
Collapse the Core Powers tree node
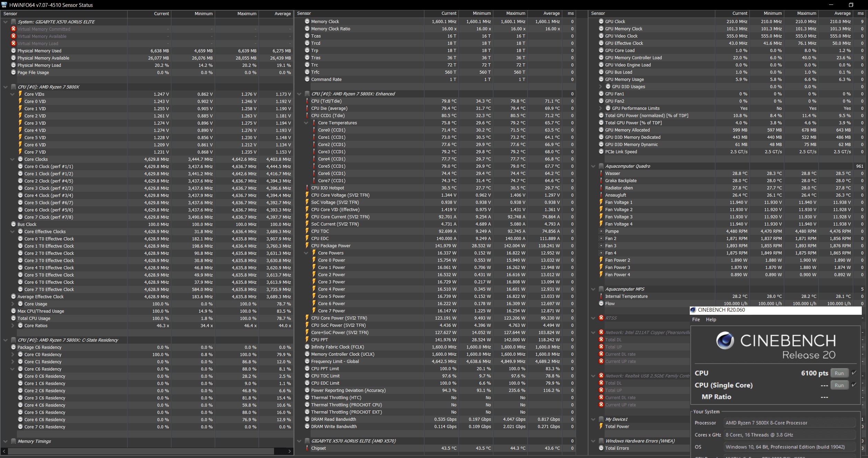[306, 253]
